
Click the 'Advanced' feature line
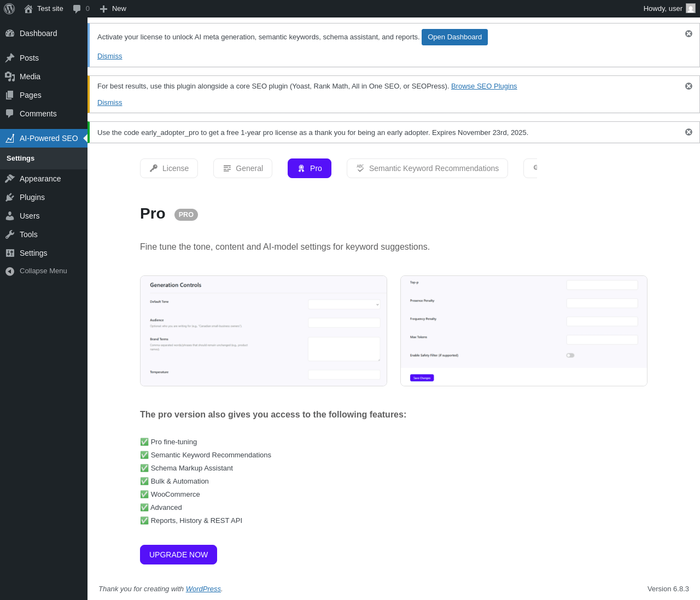[161, 508]
